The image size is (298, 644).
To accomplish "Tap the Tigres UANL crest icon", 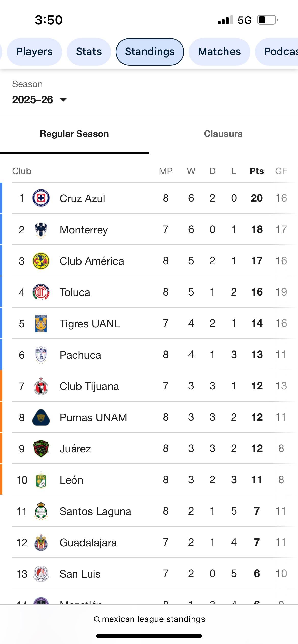I will (x=41, y=324).
